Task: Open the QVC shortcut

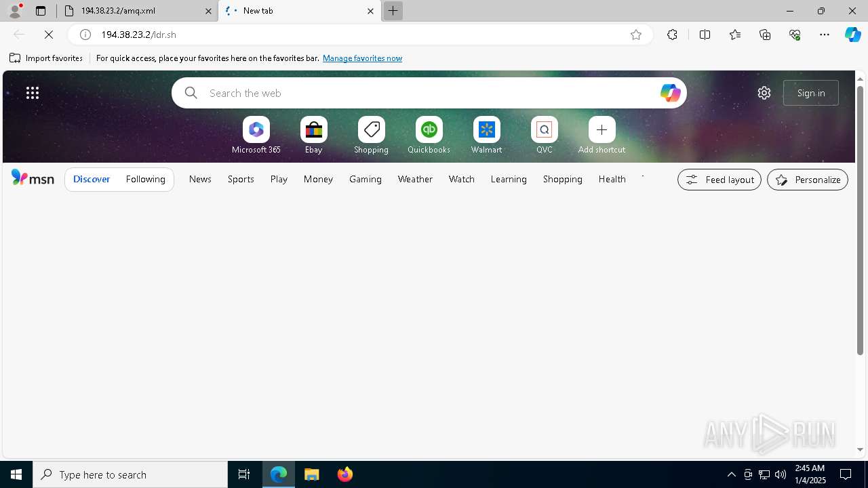Action: (545, 136)
